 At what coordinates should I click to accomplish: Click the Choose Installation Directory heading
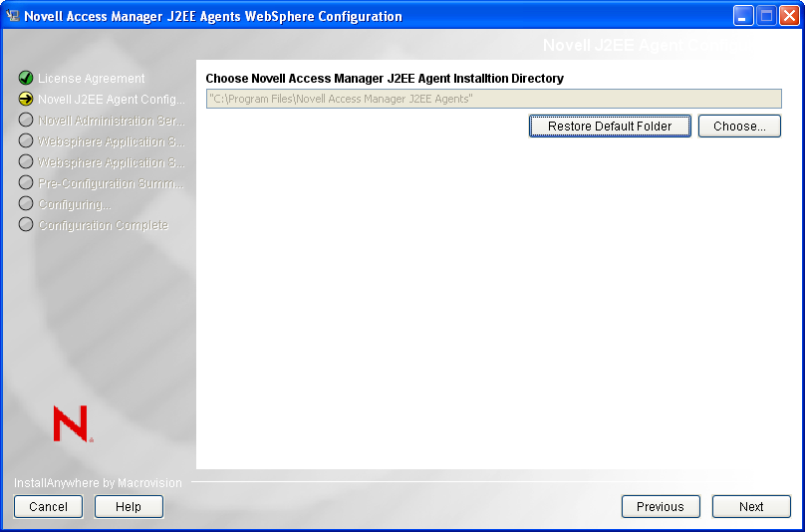click(x=385, y=79)
